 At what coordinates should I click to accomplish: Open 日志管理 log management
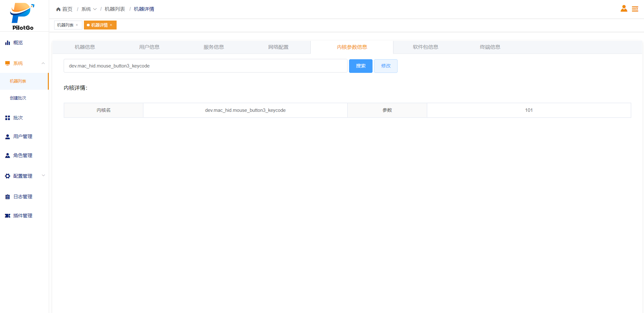[22, 197]
